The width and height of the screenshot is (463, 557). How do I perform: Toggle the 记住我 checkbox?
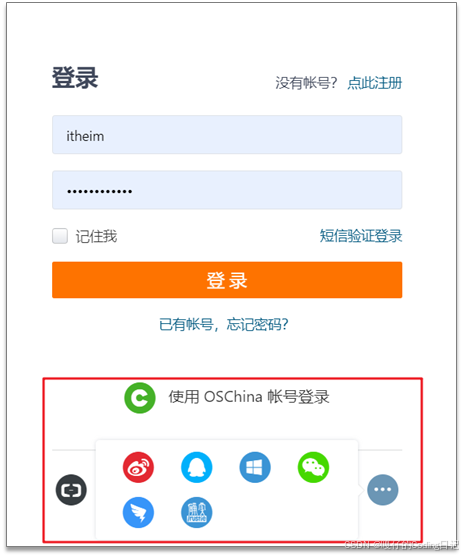click(60, 236)
